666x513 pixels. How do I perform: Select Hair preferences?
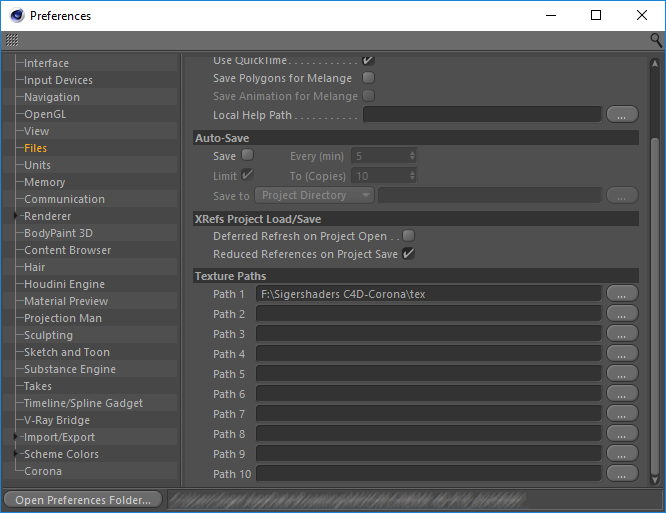tap(34, 267)
